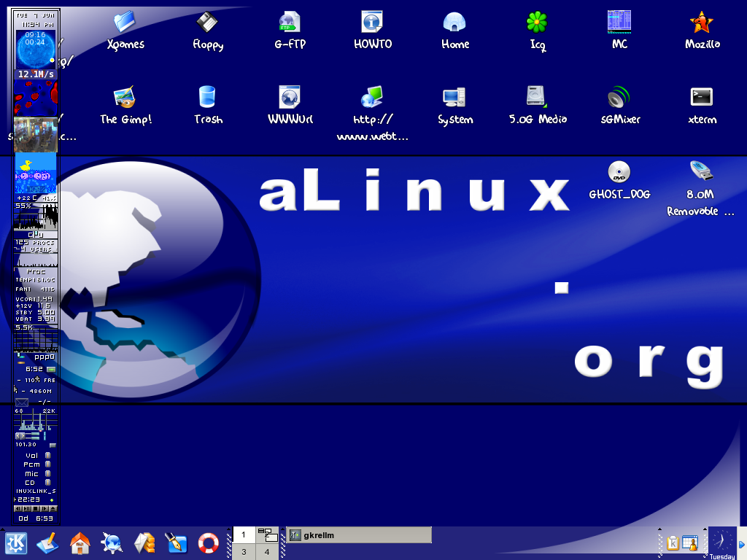Open the handle arrow beside the clock applet
This screenshot has width=747, height=560.
[x=705, y=529]
